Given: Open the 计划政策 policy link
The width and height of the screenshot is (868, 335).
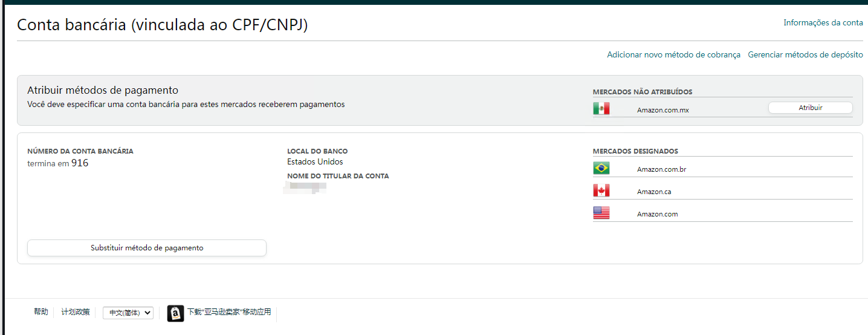Looking at the screenshot, I should 76,312.
